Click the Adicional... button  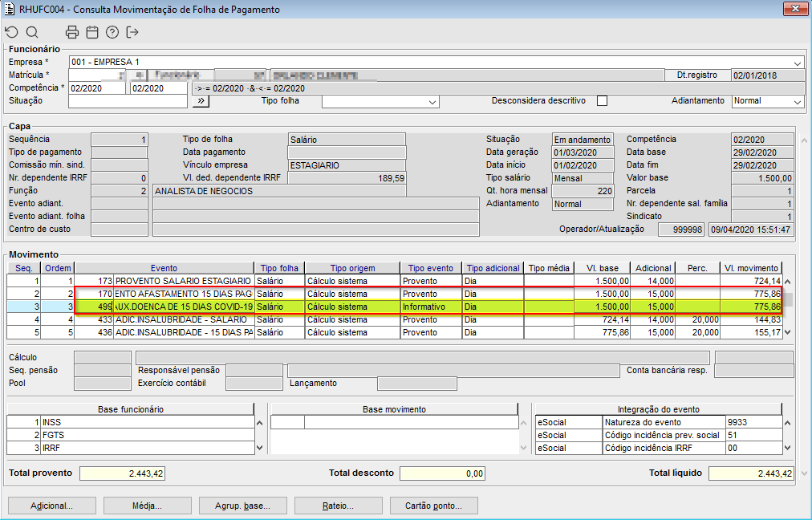(51, 506)
